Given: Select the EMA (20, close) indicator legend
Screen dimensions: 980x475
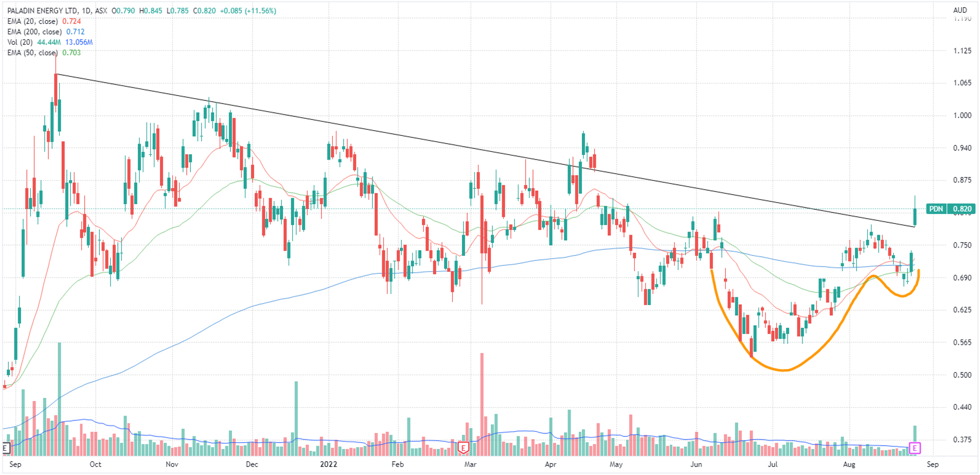Looking at the screenshot, I should tap(33, 21).
